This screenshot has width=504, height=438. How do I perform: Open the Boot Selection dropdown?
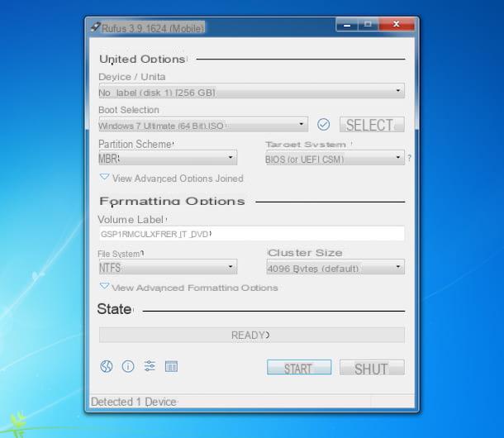click(203, 125)
